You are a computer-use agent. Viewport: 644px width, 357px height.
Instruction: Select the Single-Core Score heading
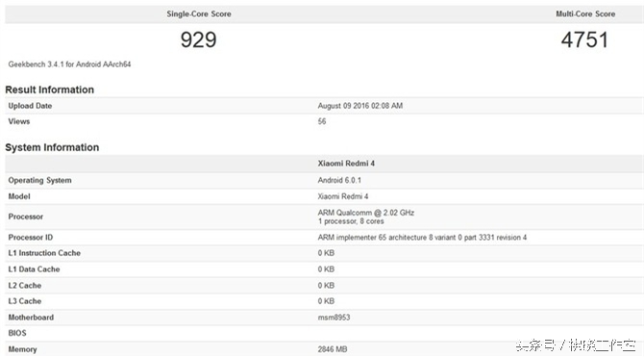(x=199, y=14)
